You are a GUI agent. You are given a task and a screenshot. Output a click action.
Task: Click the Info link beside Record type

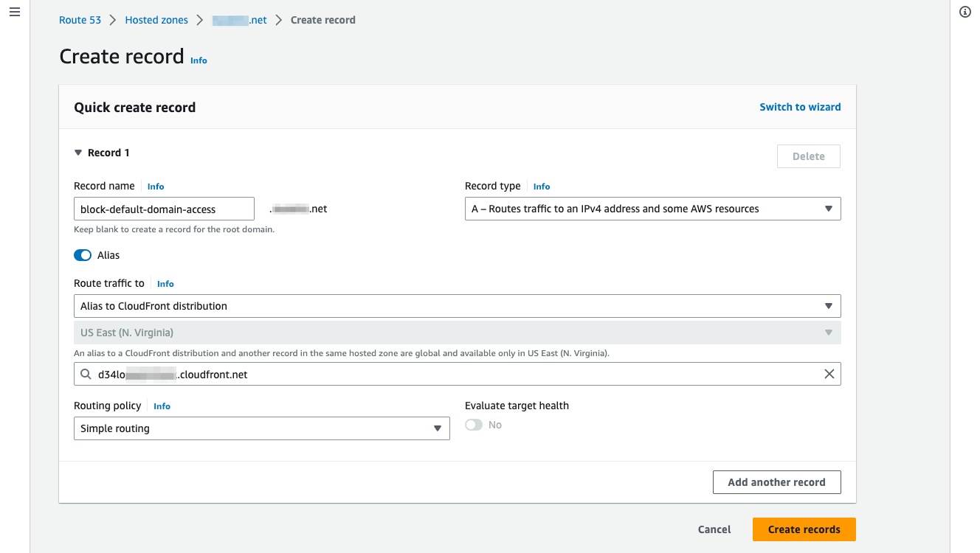coord(542,186)
